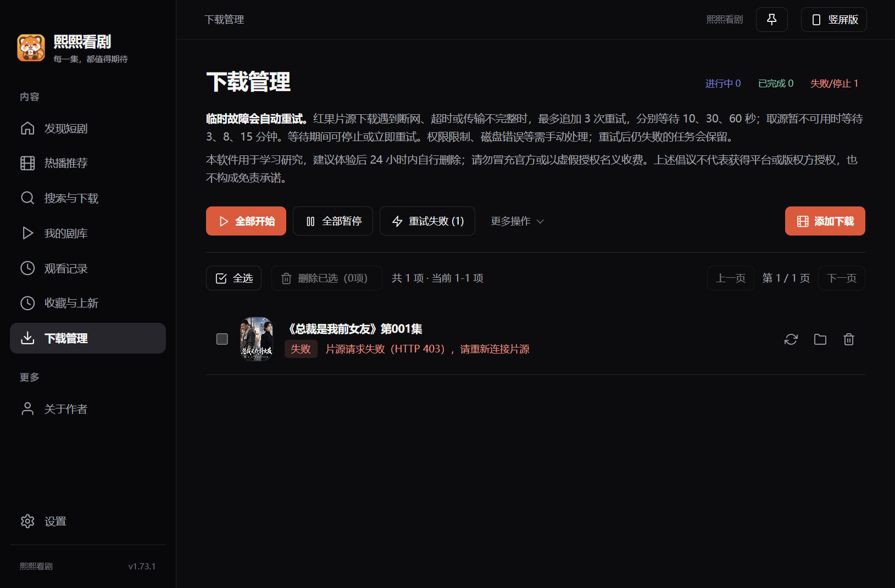Click 失败/停止 1 status filter
The width and height of the screenshot is (895, 588).
[834, 83]
